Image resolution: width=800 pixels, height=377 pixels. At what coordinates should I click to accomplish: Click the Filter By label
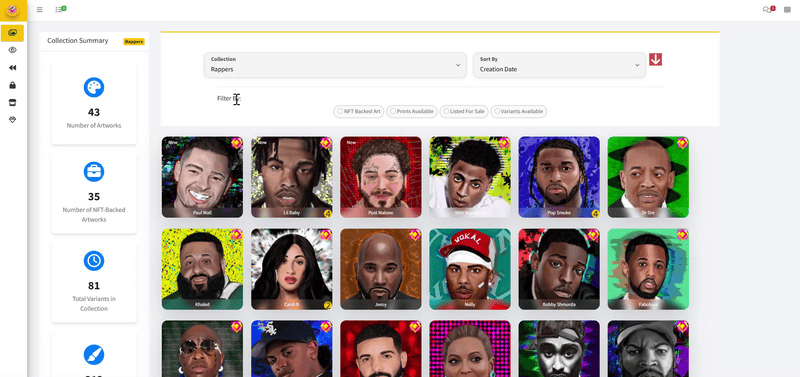(x=229, y=98)
